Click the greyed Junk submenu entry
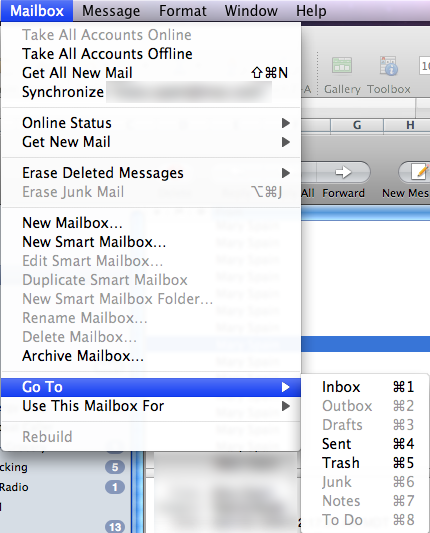 [365, 482]
